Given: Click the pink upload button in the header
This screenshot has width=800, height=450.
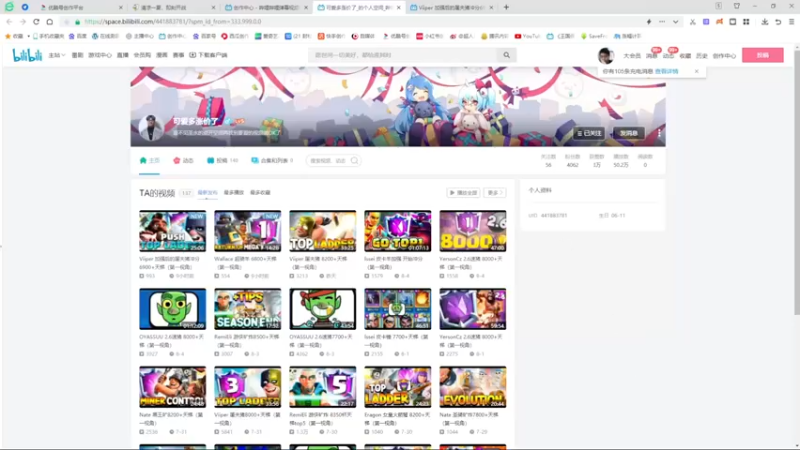Looking at the screenshot, I should (x=763, y=55).
